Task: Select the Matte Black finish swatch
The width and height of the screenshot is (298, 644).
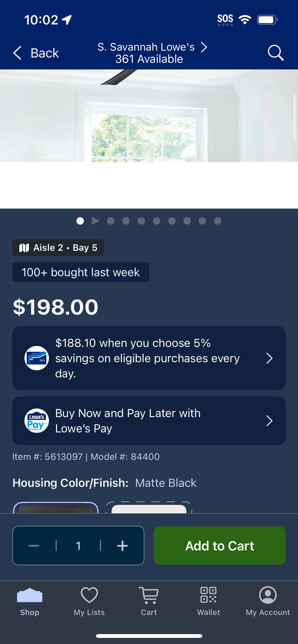Action: pyautogui.click(x=56, y=508)
